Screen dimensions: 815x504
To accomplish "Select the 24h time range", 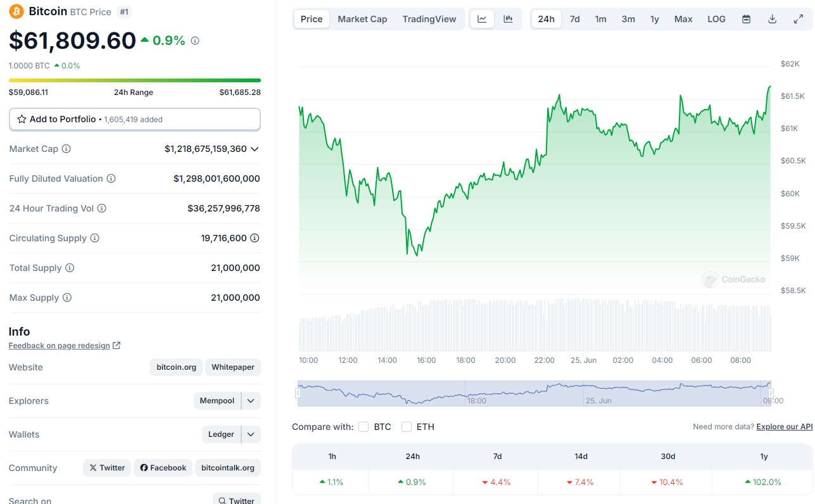I will point(546,19).
